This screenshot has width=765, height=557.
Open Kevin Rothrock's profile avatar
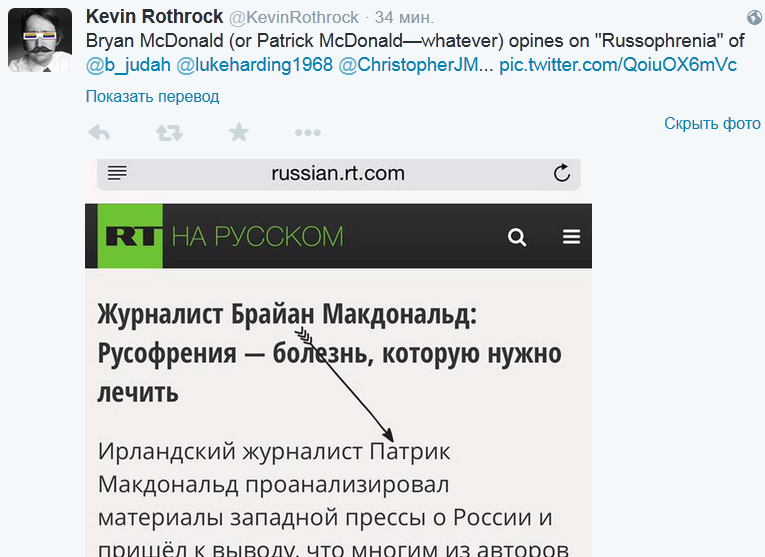coord(40,40)
